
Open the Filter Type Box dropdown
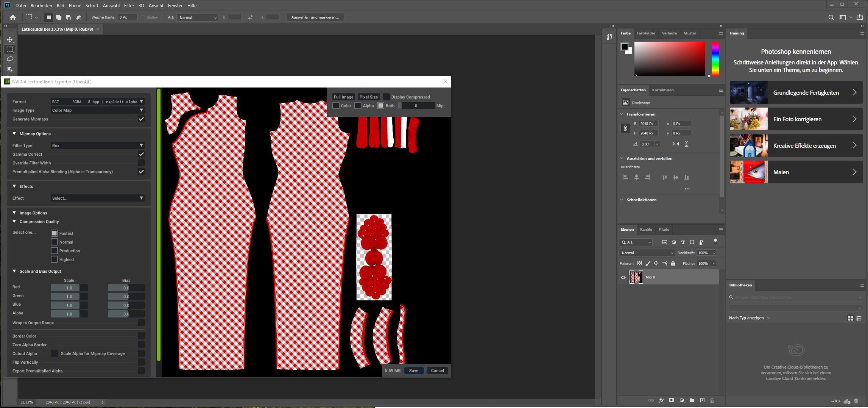click(98, 145)
